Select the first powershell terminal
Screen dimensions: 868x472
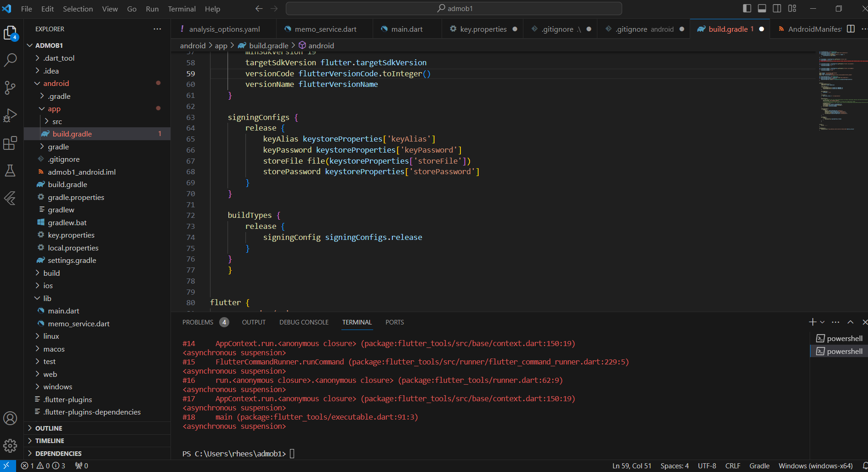(x=839, y=338)
